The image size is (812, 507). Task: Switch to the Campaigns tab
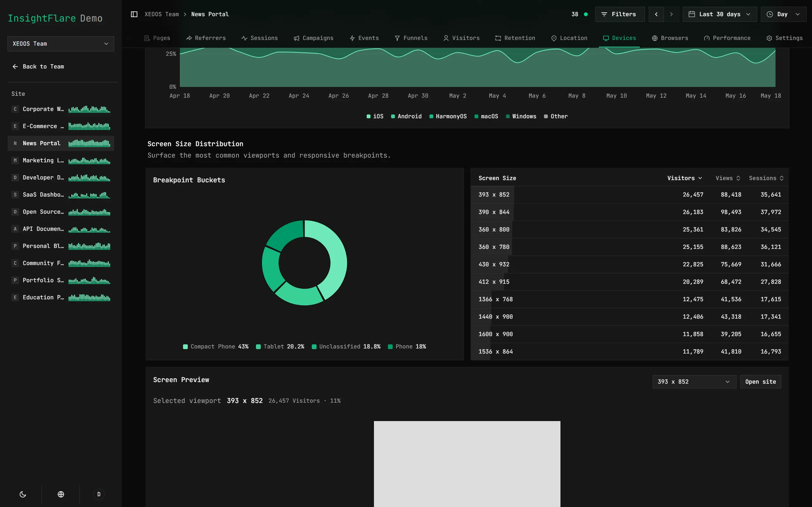[x=313, y=38]
